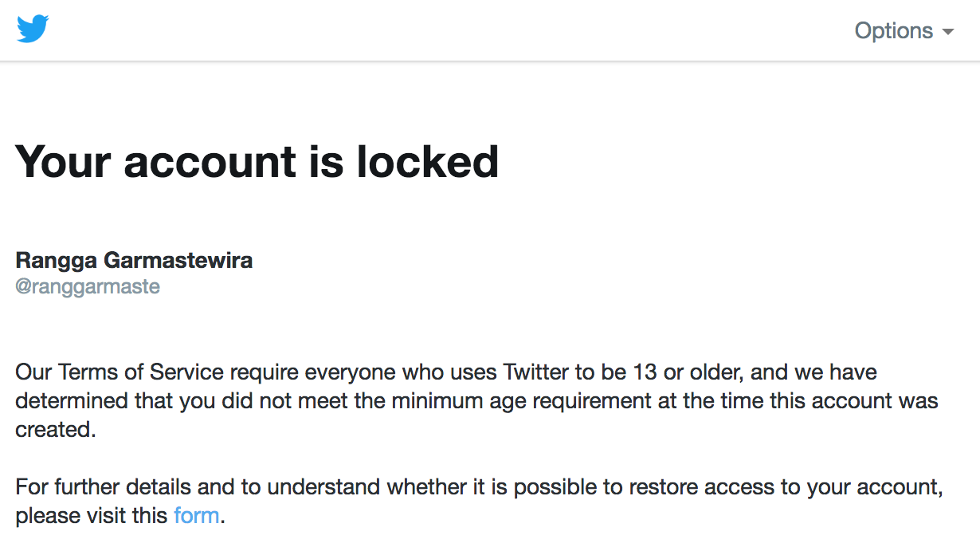Click the "For further details" sentence start
Viewport: 980px width, 555px height.
pos(95,486)
